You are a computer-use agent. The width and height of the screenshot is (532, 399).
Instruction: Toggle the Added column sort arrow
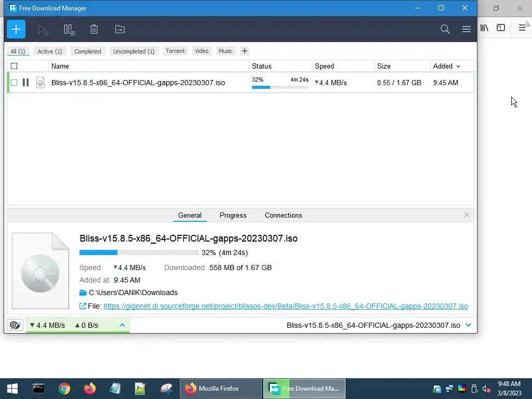458,66
